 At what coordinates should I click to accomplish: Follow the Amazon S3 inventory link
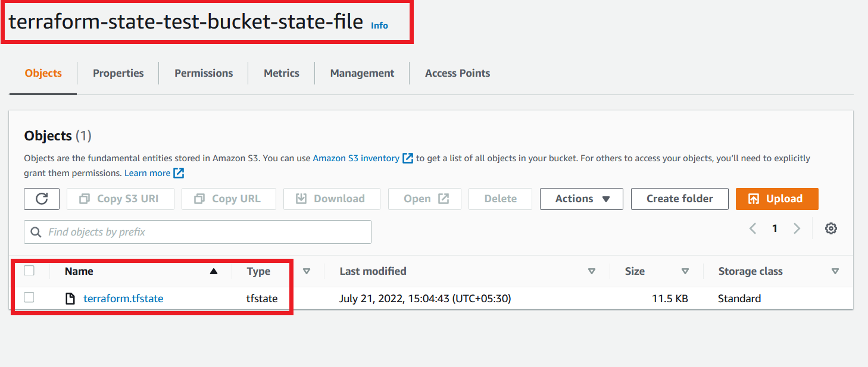[x=356, y=158]
